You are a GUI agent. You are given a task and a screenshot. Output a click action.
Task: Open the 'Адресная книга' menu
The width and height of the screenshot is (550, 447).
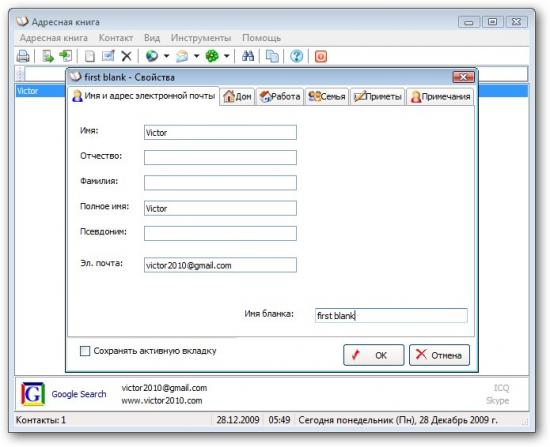pyautogui.click(x=53, y=38)
